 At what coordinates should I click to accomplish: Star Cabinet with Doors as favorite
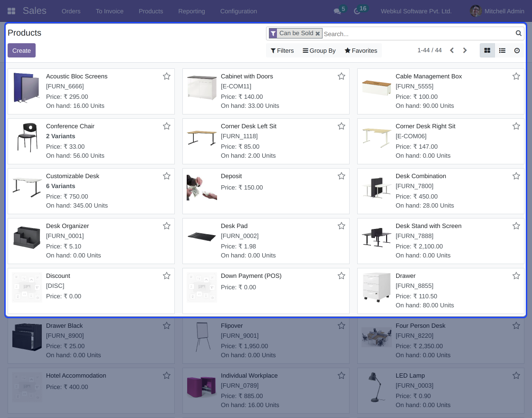(x=342, y=76)
